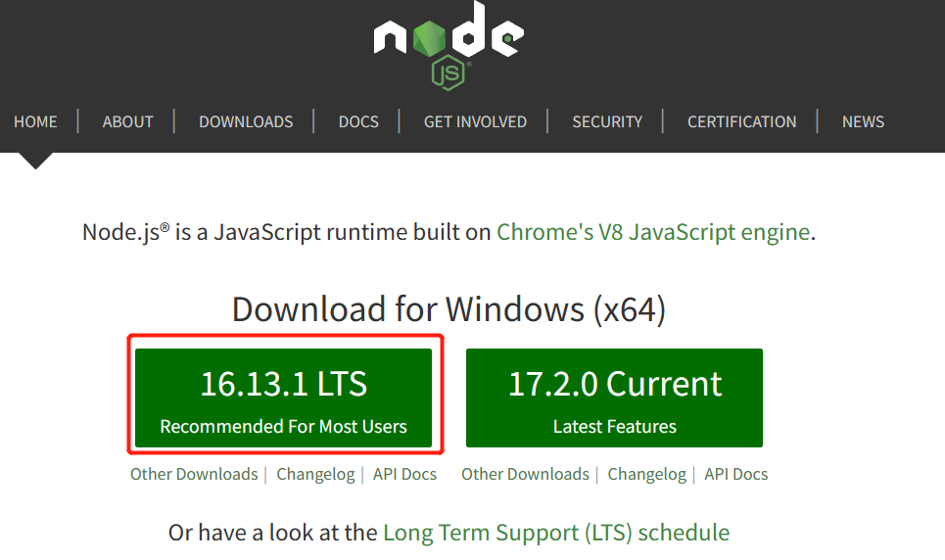945x560 pixels.
Task: Download the 17.2.0 Current version
Action: 614,397
